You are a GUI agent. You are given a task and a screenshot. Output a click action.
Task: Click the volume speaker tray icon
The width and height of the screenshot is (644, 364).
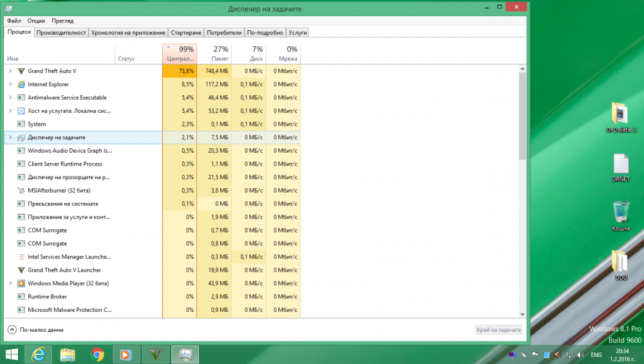pyautogui.click(x=580, y=355)
